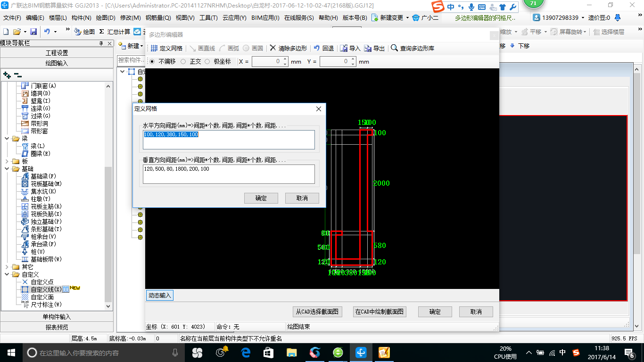Expand the 板 folder in tree
Viewport: 644px width, 362px height.
click(x=7, y=161)
